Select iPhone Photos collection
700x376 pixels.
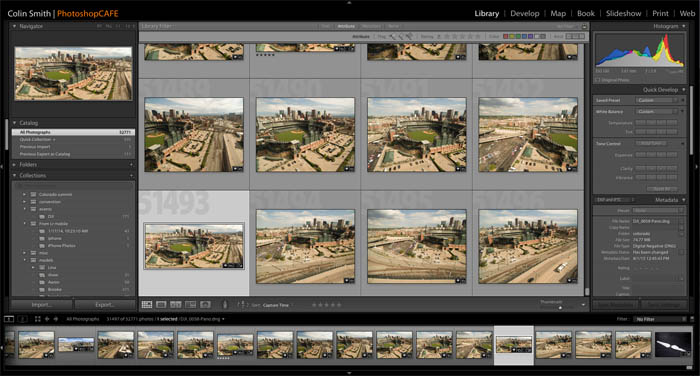(62, 246)
